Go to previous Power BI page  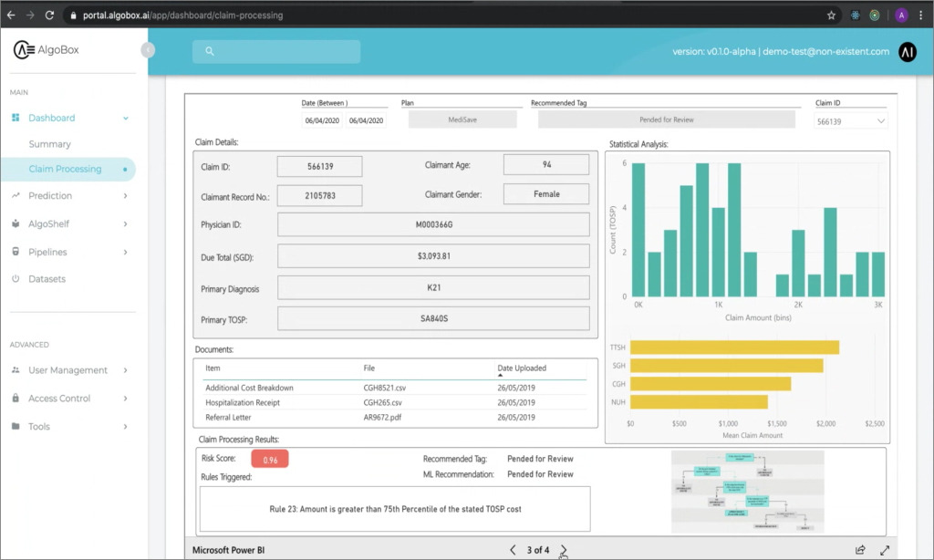[x=513, y=550]
